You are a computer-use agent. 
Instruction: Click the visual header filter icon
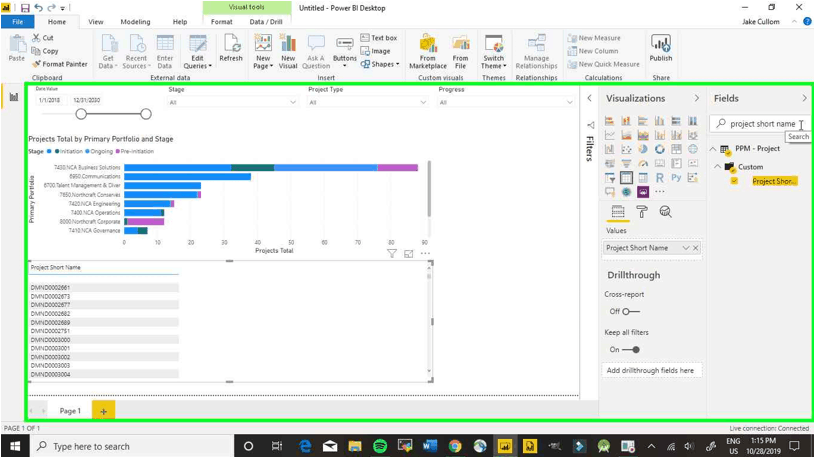[x=392, y=254]
